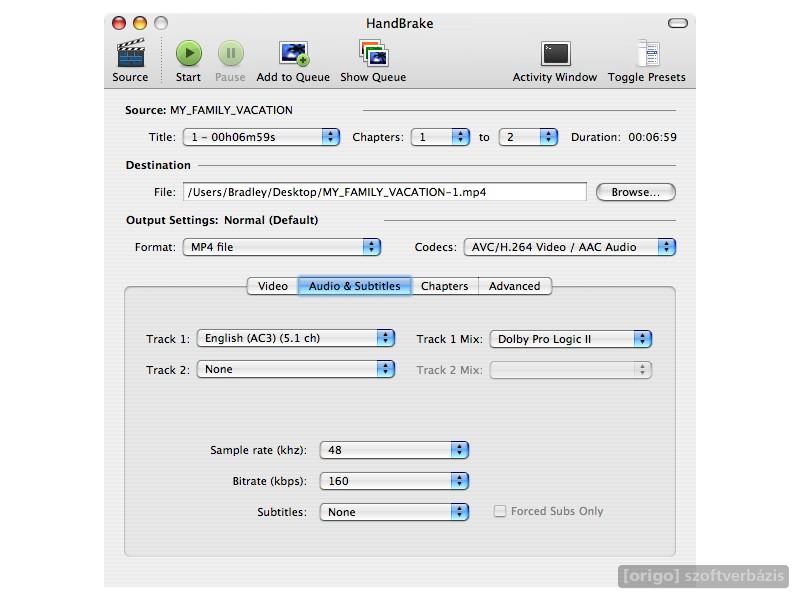Click the Pause encoding icon
The width and height of the screenshot is (800, 600).
[231, 53]
